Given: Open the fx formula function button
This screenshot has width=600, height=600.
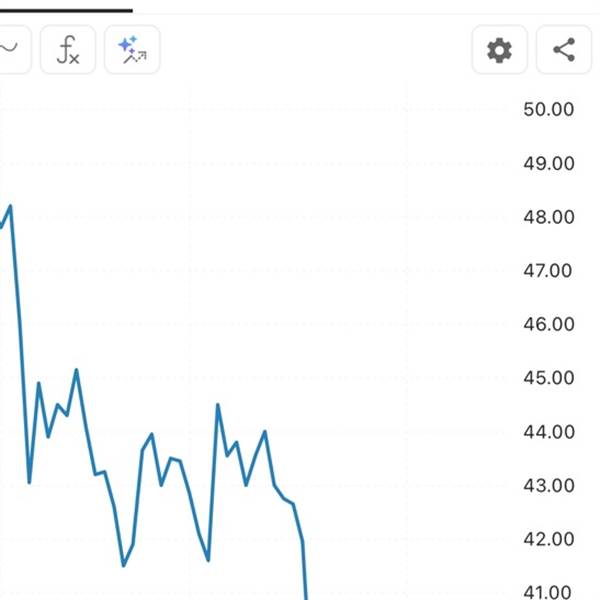Looking at the screenshot, I should coord(68,49).
